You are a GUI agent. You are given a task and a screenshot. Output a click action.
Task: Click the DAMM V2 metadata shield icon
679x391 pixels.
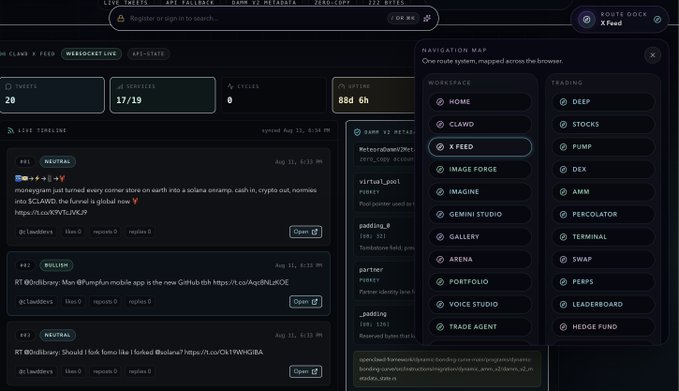point(357,132)
